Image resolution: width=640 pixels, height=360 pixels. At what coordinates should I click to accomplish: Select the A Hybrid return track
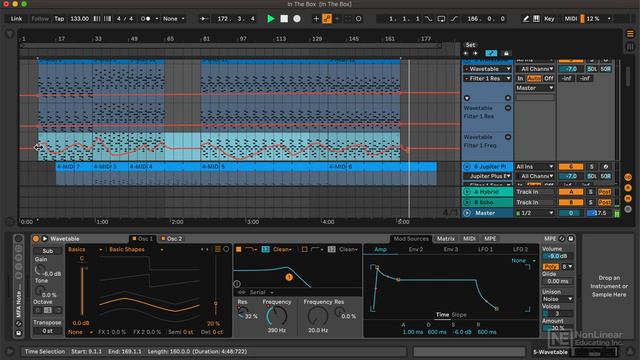pos(488,192)
